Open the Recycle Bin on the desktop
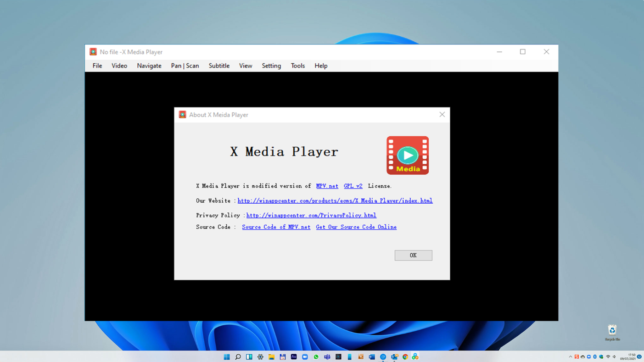This screenshot has width=644, height=362. [x=612, y=331]
